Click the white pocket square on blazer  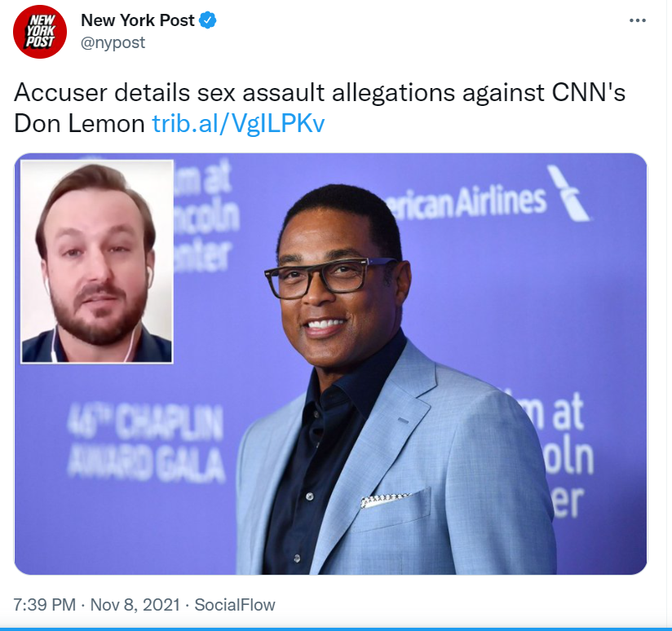[384, 500]
